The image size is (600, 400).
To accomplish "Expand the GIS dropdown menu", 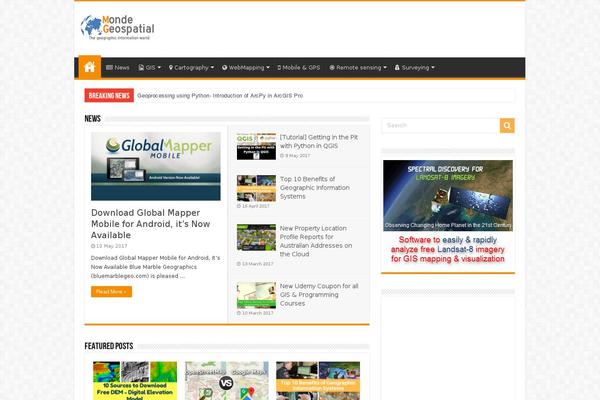I will 149,68.
